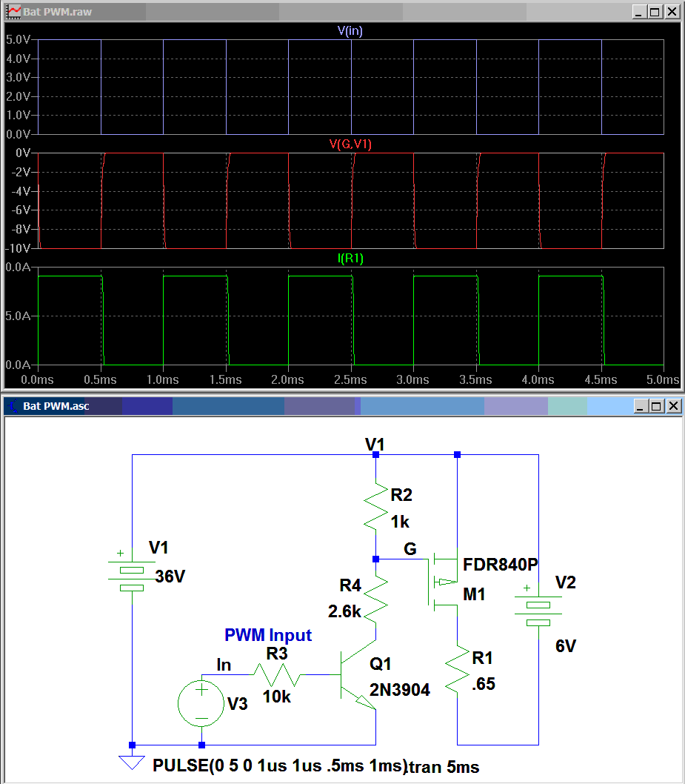Viewport: 685px width, 784px height.
Task: Click the waveform icon in the Bat PWM.raw title
Action: [13, 12]
